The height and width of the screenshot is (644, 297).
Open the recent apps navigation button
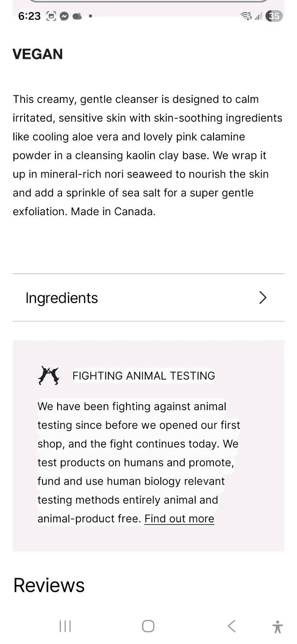pyautogui.click(x=65, y=626)
